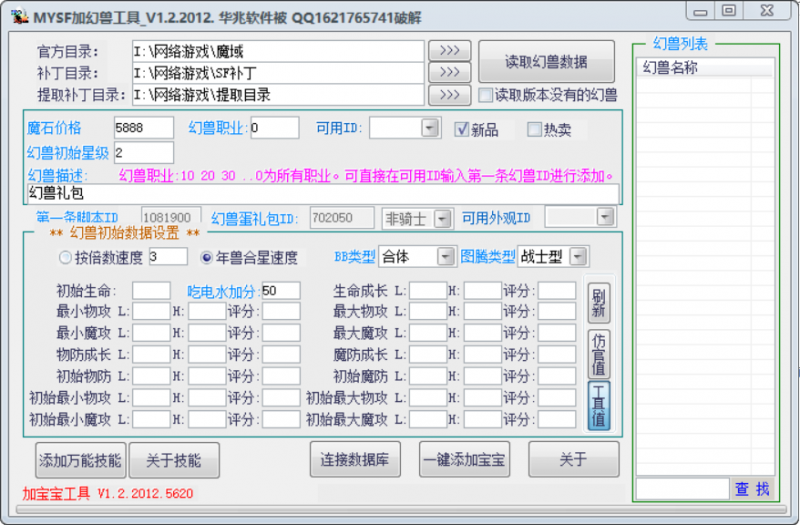The height and width of the screenshot is (525, 800).
Task: Click the 幻兽初始星级 input field
Action: [x=144, y=153]
